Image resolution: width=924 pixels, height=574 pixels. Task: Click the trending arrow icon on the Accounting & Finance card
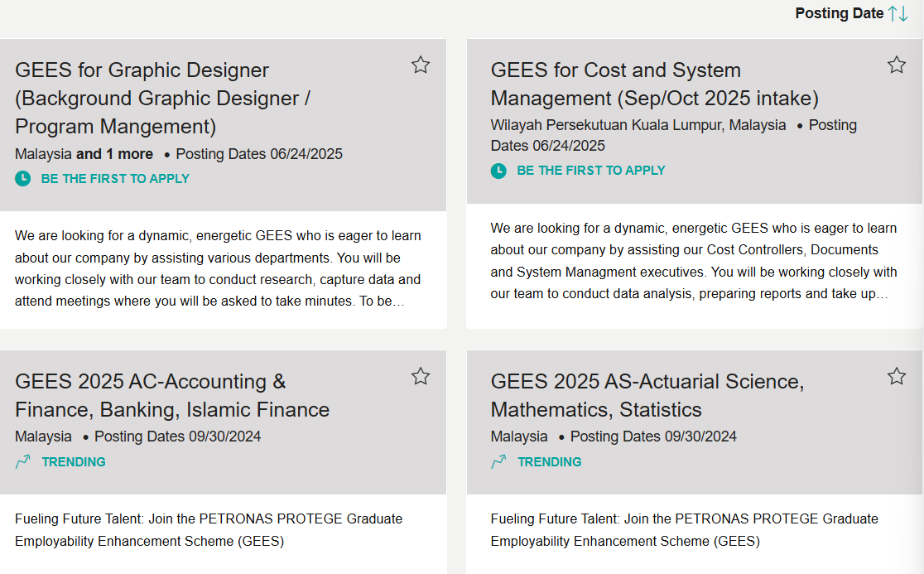[22, 461]
